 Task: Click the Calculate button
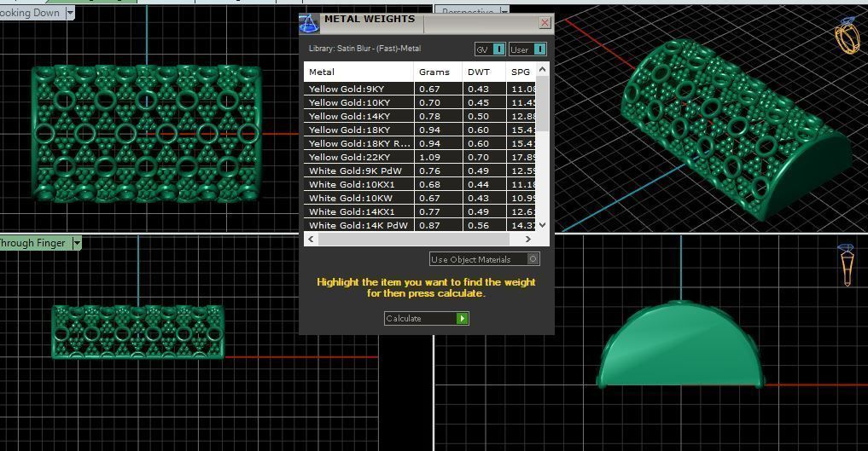(426, 318)
